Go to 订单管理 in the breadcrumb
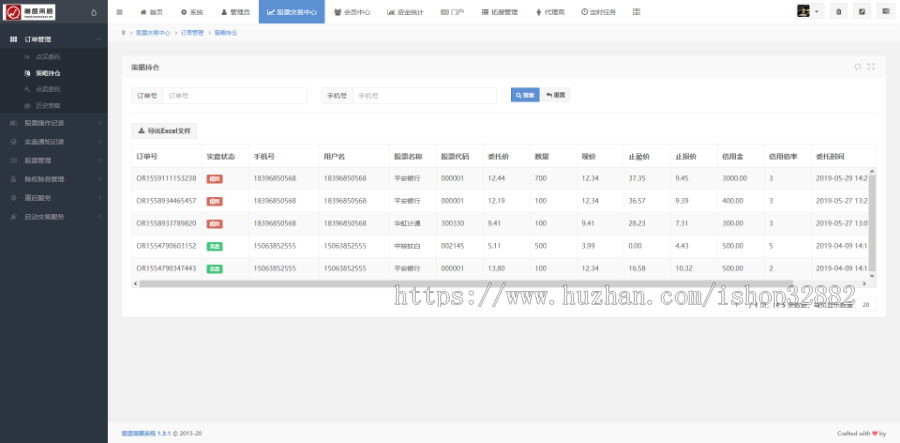 192,33
